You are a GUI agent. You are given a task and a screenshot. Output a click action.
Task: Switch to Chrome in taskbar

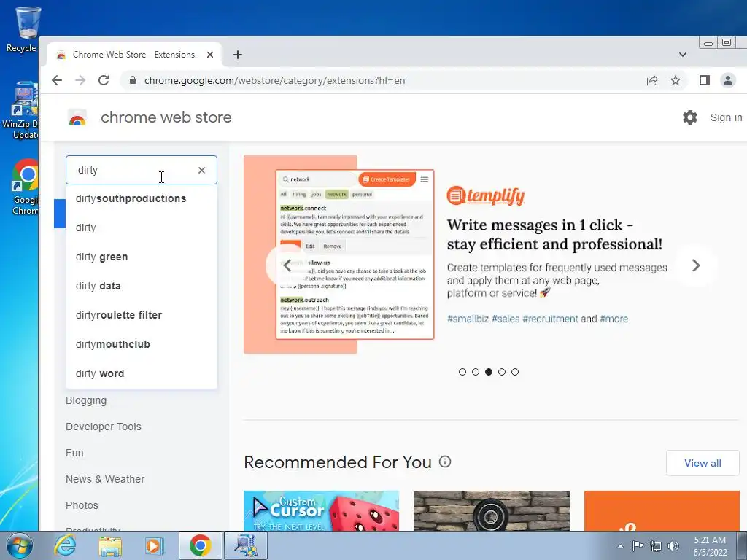coord(201,545)
